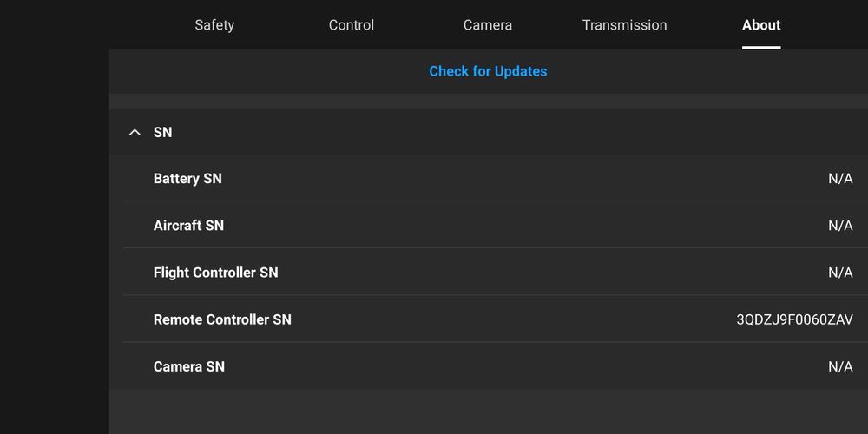Click the Flight Controller SN N/A value

840,273
